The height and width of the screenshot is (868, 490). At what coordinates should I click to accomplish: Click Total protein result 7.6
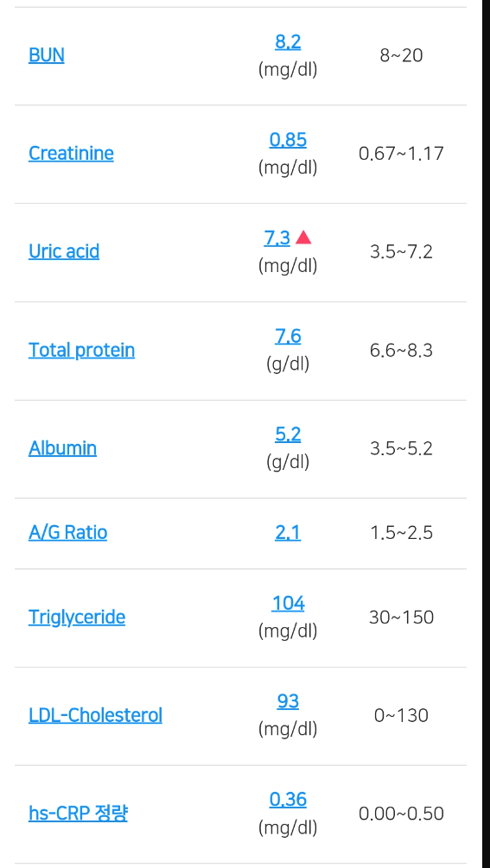click(x=288, y=336)
